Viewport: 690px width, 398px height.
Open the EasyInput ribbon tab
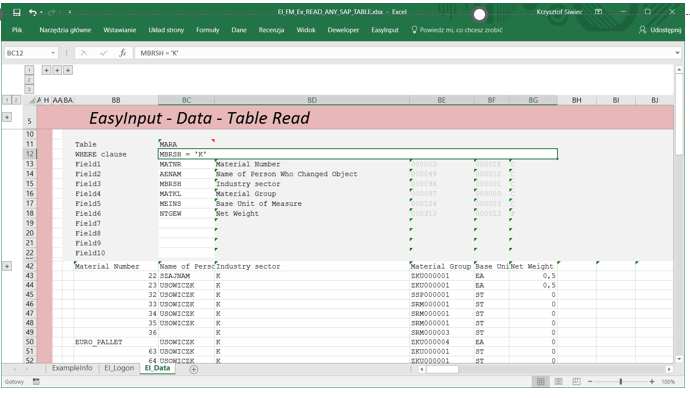385,30
